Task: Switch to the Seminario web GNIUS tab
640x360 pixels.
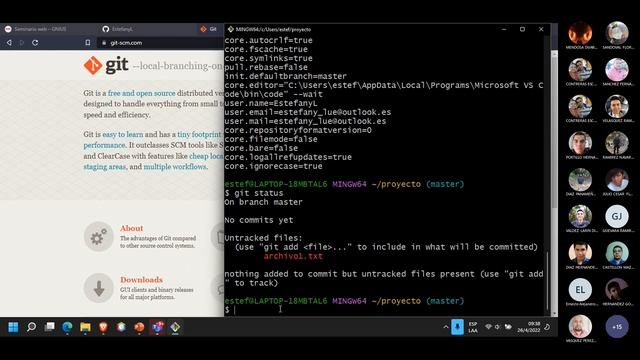Action: pyautogui.click(x=40, y=29)
